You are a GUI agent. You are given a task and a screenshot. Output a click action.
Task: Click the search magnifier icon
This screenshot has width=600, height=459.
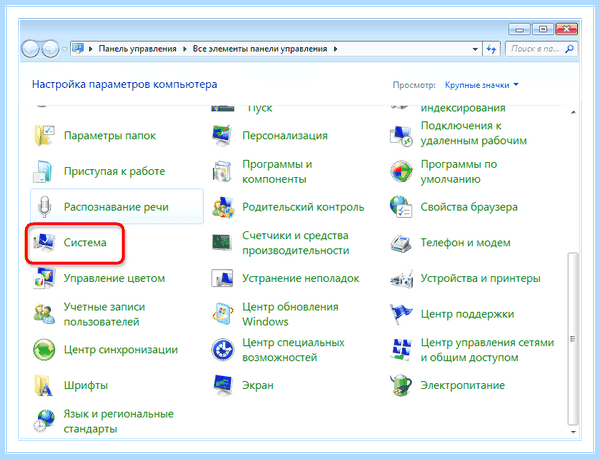(x=569, y=49)
